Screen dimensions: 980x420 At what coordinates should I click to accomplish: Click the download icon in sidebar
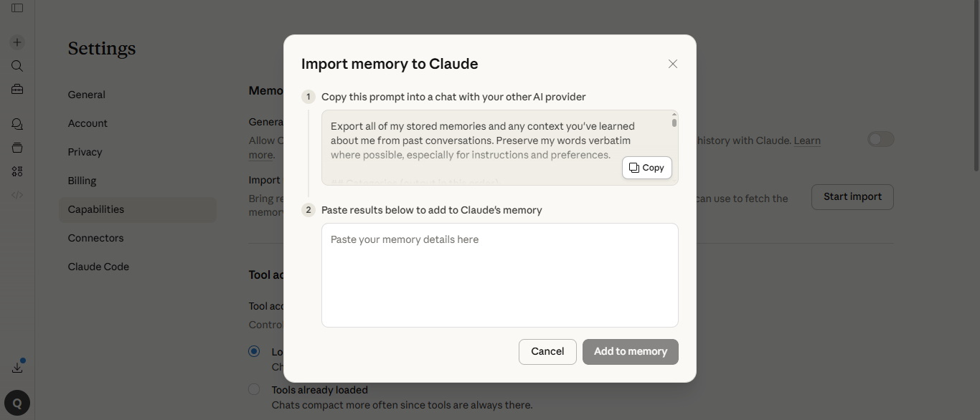click(17, 368)
